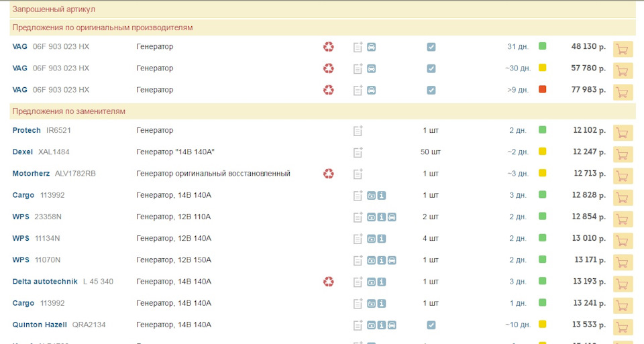The width and height of the screenshot is (644, 344).
Task: Open the photo icon for WPS 11070N
Action: tap(371, 260)
